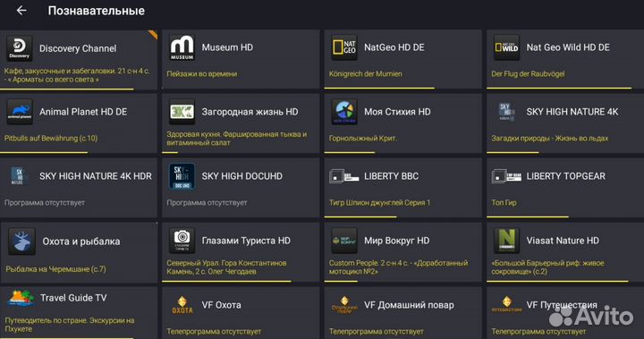The height and width of the screenshot is (339, 644).
Task: Click progress bar under Viasat Nature HD
Action: point(558,282)
